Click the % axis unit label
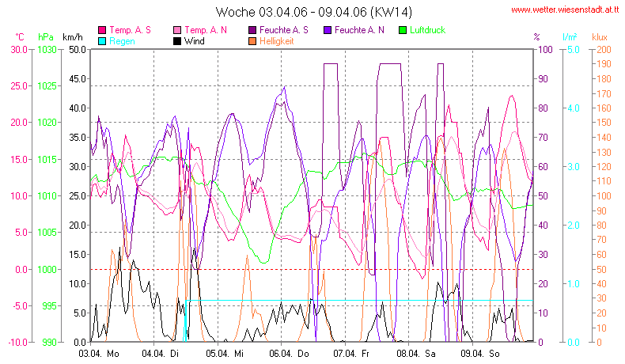The height and width of the screenshot is (364, 625). (536, 37)
